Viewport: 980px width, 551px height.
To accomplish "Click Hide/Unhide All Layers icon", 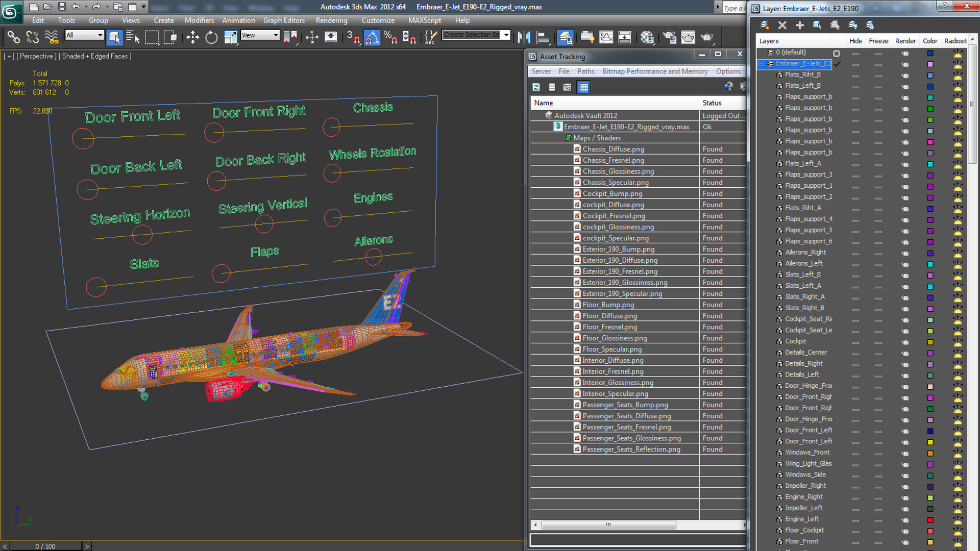I will click(x=852, y=25).
